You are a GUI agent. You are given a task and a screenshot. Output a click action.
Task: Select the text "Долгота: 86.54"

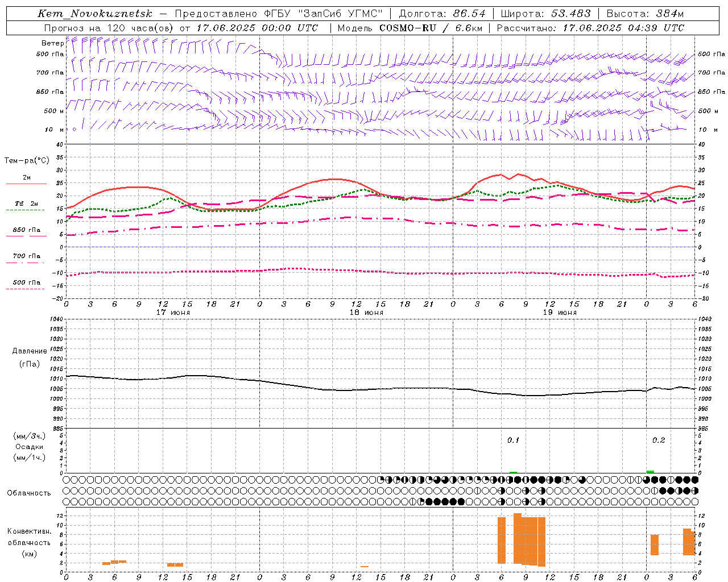(442, 14)
